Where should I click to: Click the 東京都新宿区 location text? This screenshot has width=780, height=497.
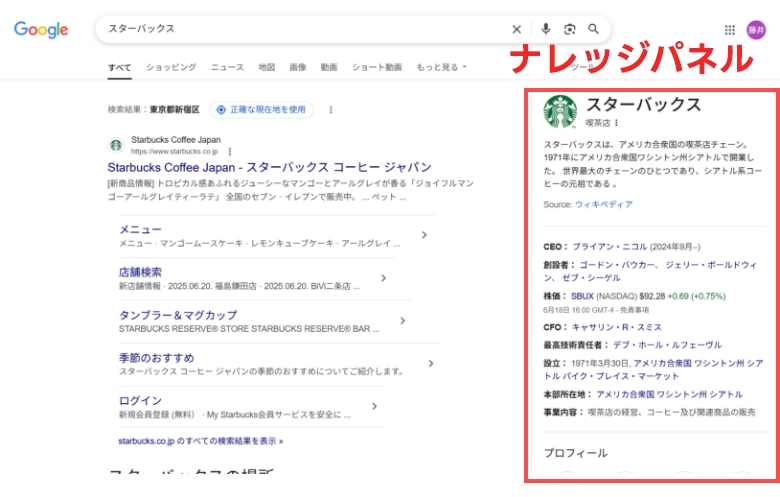pyautogui.click(x=175, y=109)
